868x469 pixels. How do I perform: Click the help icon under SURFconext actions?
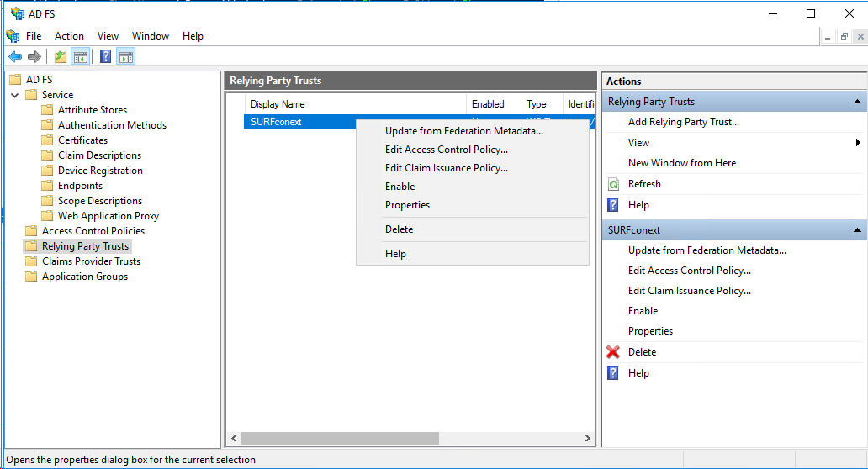[613, 373]
